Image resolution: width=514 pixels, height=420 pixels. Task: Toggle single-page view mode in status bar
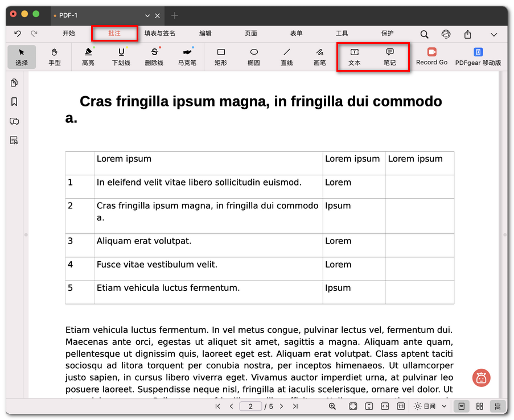462,406
